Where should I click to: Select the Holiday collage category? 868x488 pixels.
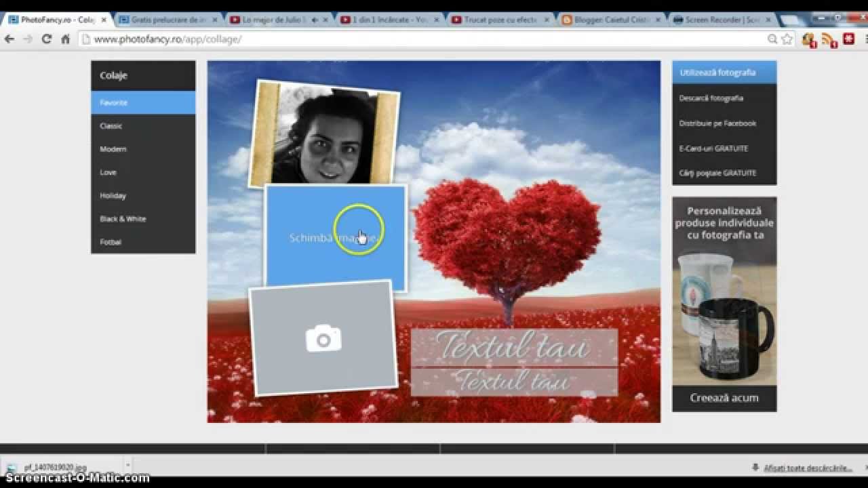(143, 195)
